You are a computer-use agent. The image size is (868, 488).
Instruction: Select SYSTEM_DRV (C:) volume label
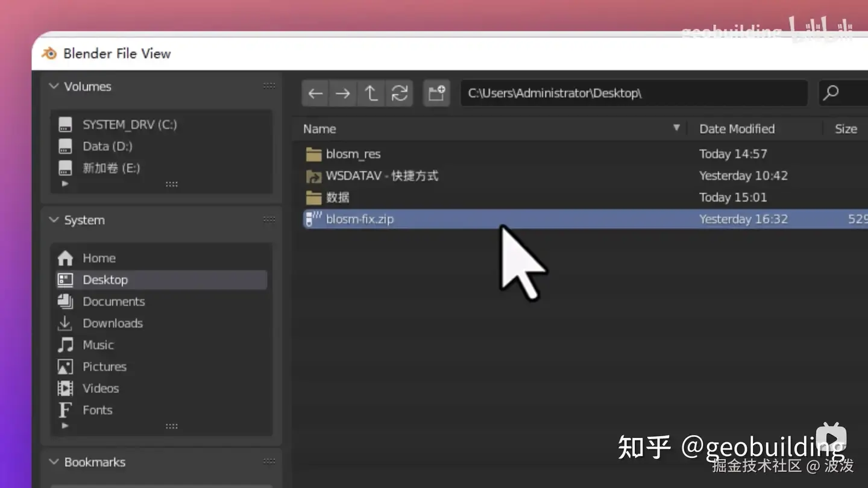[x=130, y=125]
